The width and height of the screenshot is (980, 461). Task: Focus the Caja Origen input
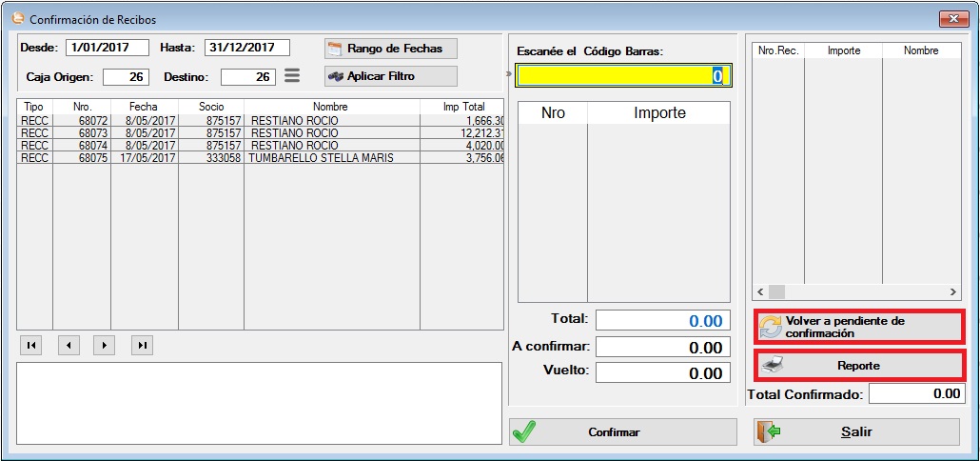click(x=126, y=76)
